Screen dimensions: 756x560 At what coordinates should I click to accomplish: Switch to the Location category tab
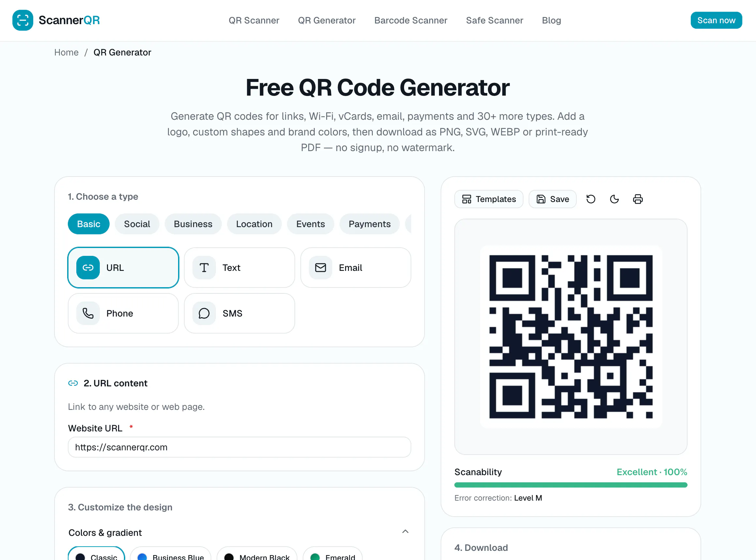coord(254,224)
